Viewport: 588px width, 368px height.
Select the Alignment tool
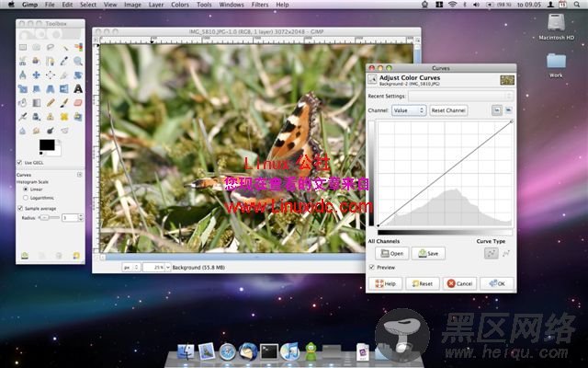pyautogui.click(x=51, y=75)
